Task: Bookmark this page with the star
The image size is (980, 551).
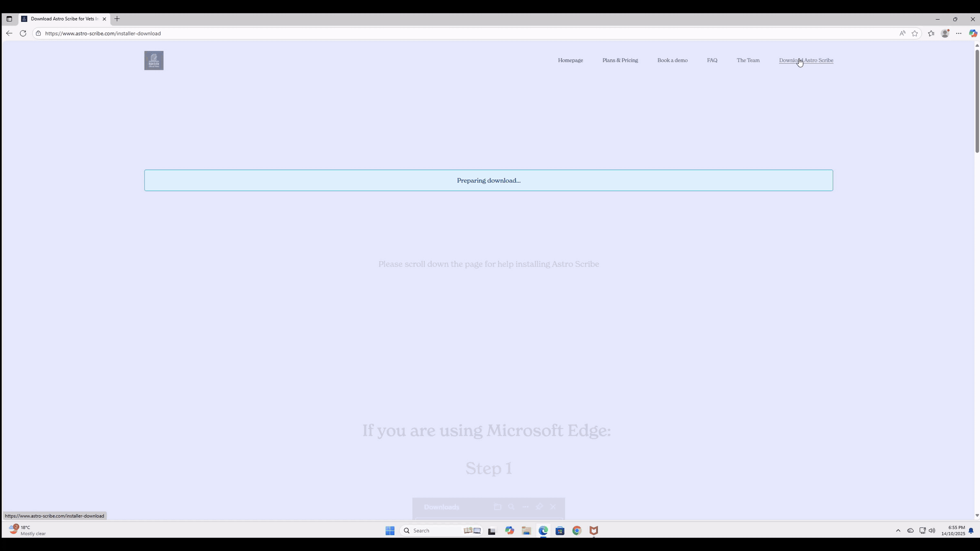Action: 915,33
